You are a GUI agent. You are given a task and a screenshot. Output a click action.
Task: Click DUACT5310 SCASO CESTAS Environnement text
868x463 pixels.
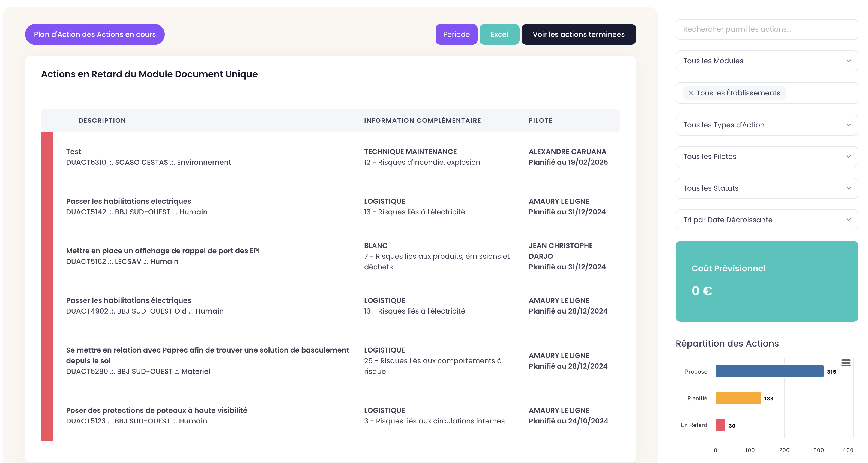[148, 162]
